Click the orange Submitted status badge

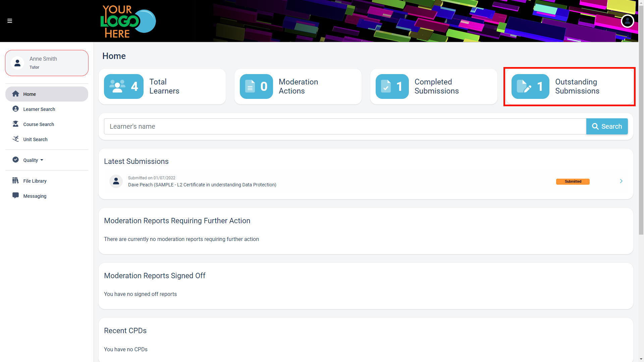click(x=573, y=182)
